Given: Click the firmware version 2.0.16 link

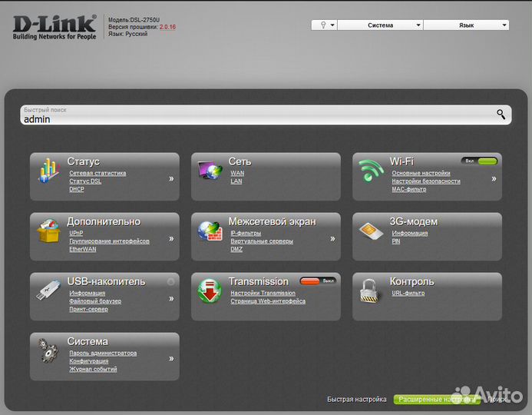Looking at the screenshot, I should (x=167, y=27).
